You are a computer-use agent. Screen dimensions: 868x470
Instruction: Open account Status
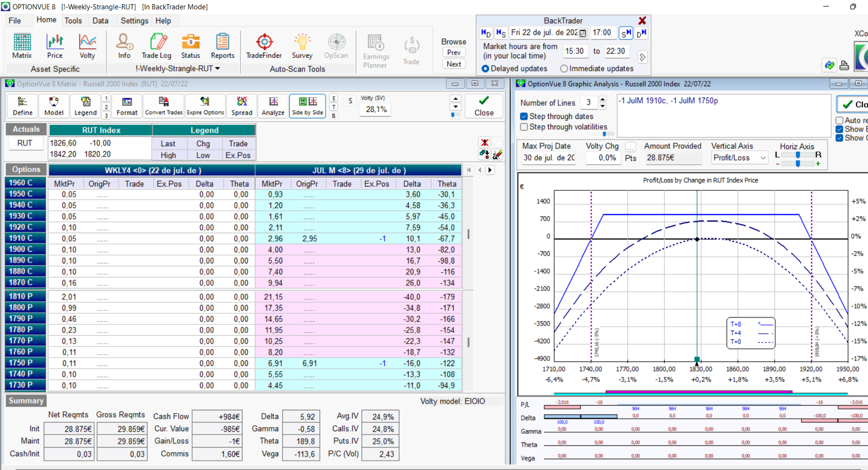[x=190, y=46]
